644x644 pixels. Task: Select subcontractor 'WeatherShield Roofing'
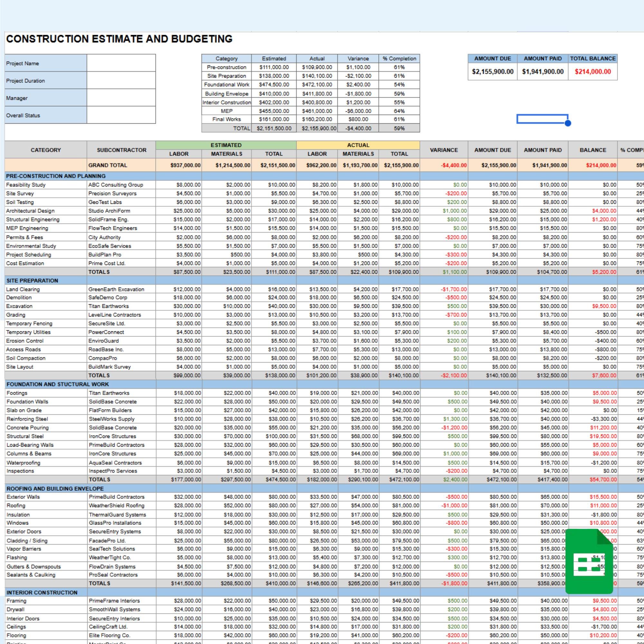pos(122,506)
